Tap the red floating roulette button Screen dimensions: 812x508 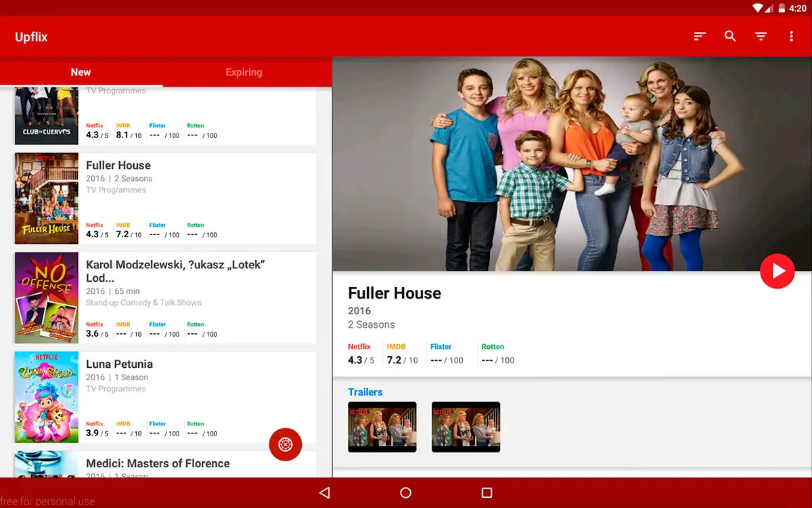point(286,444)
